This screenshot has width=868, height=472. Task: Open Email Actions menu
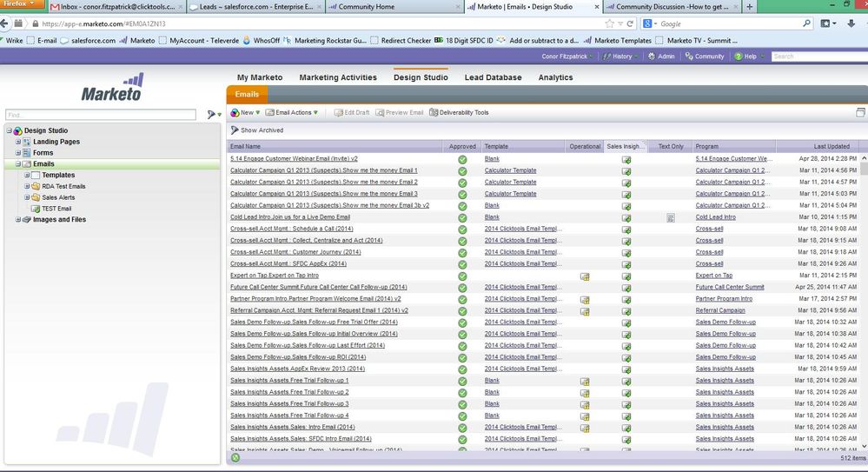(x=292, y=112)
